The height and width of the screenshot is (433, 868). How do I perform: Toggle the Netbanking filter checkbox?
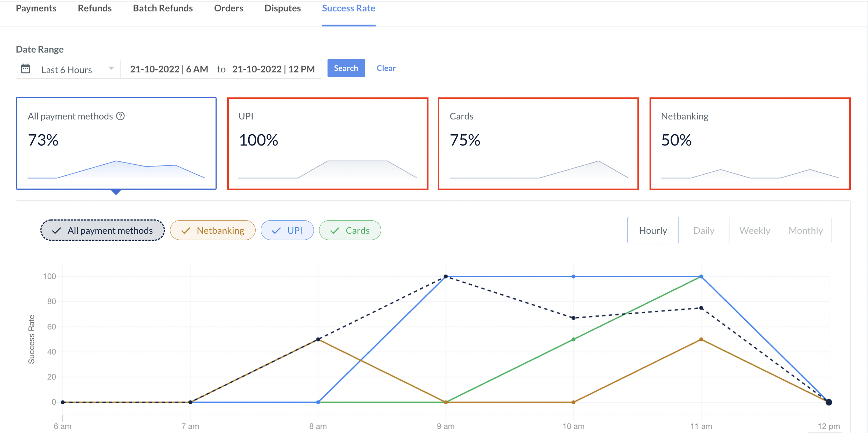pos(213,229)
